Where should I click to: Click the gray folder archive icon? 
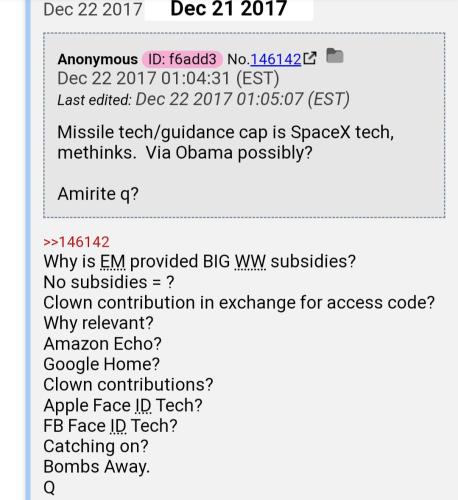pos(335,56)
